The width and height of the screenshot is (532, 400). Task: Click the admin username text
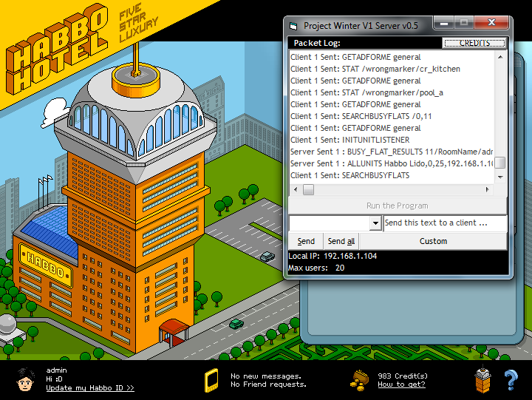tap(56, 370)
